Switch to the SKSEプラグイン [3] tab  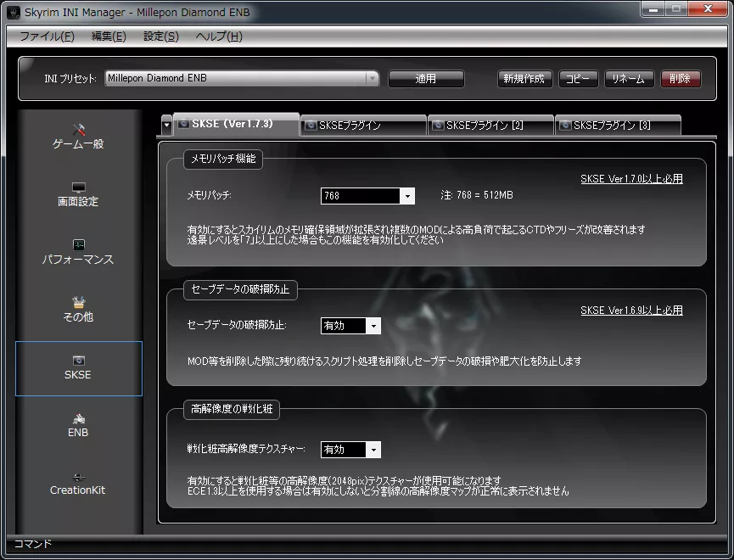(618, 125)
